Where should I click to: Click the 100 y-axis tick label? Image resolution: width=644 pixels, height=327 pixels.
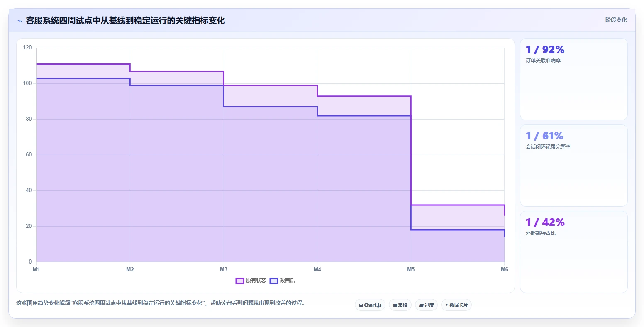[x=27, y=83]
